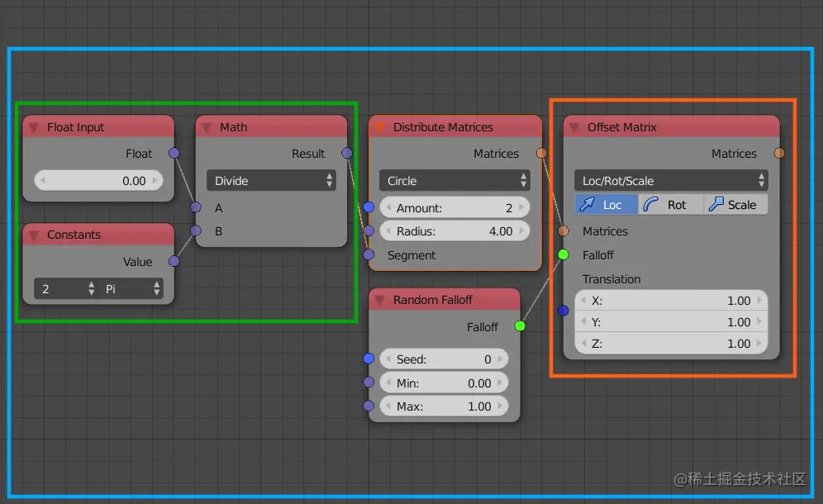
Task: Decrease Radius with its left arrow
Action: click(388, 231)
